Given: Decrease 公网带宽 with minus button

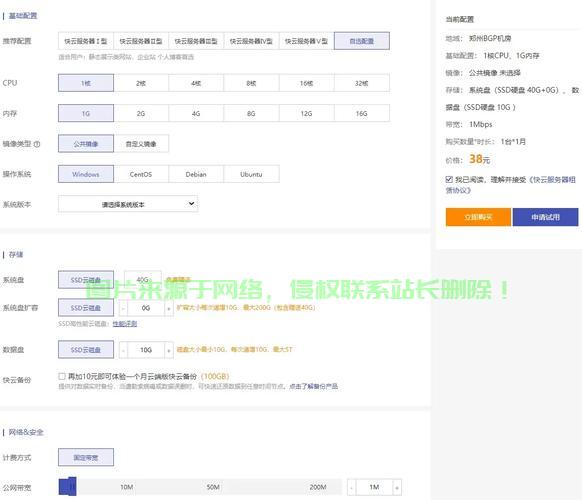Looking at the screenshot, I should tap(352, 487).
